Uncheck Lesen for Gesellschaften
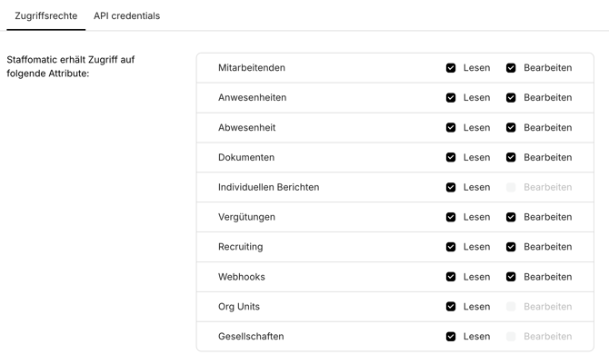Viewport: 609px width, 364px height. [451, 337]
